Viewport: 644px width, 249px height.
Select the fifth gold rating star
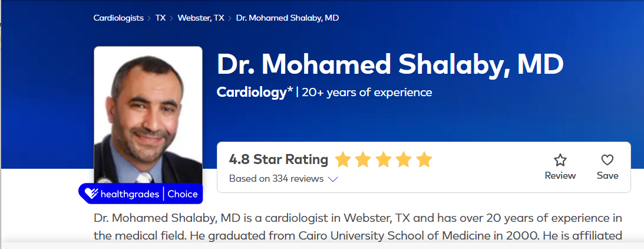pyautogui.click(x=424, y=159)
